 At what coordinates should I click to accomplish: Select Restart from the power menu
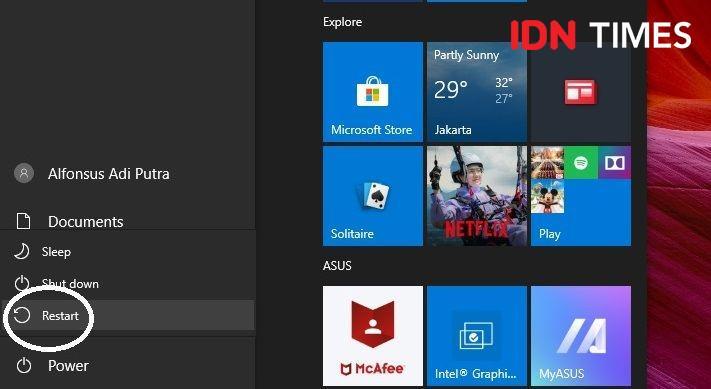point(128,315)
